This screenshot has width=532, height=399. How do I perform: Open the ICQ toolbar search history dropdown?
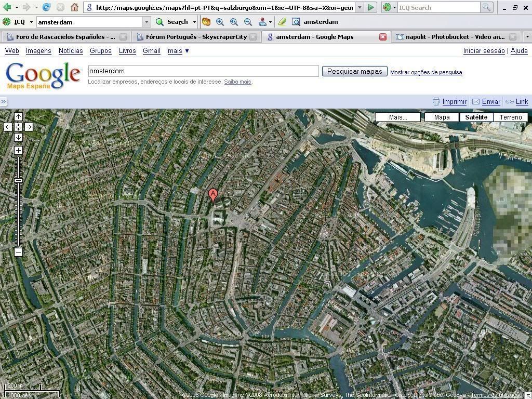coord(147,22)
